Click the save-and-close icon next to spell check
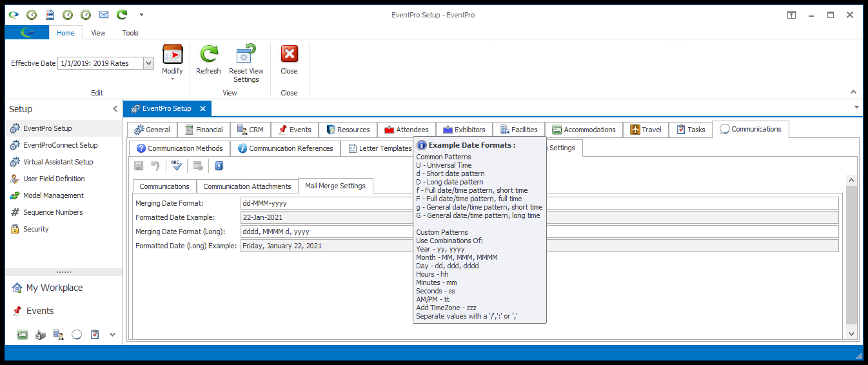 tap(197, 166)
